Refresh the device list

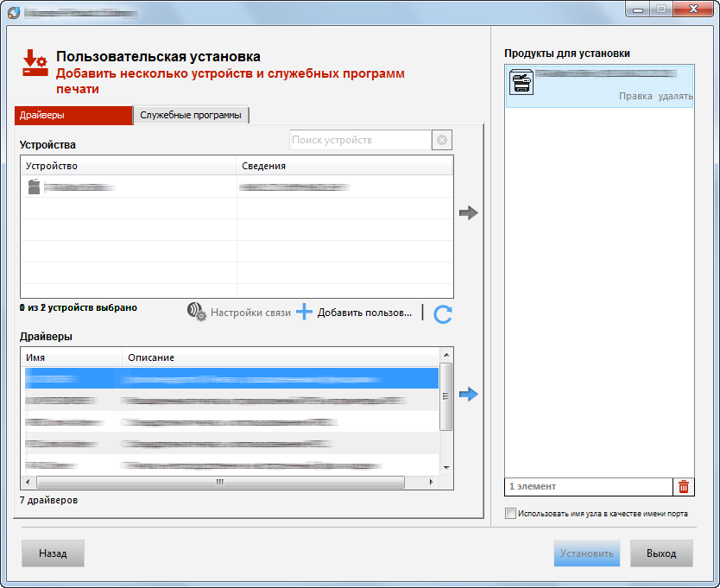(443, 314)
